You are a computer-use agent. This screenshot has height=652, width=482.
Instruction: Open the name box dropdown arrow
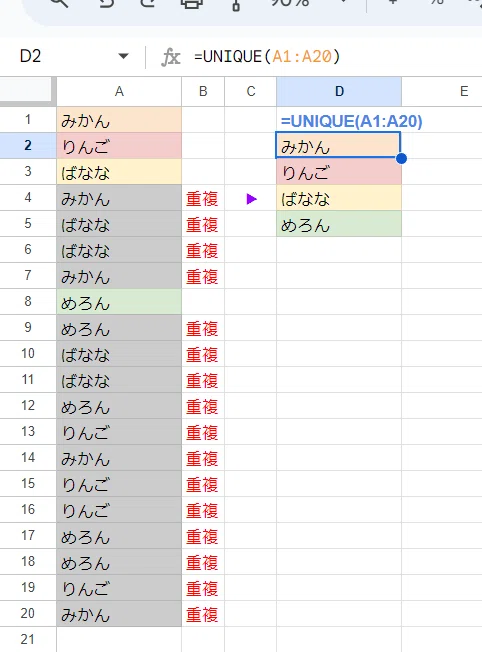(123, 56)
